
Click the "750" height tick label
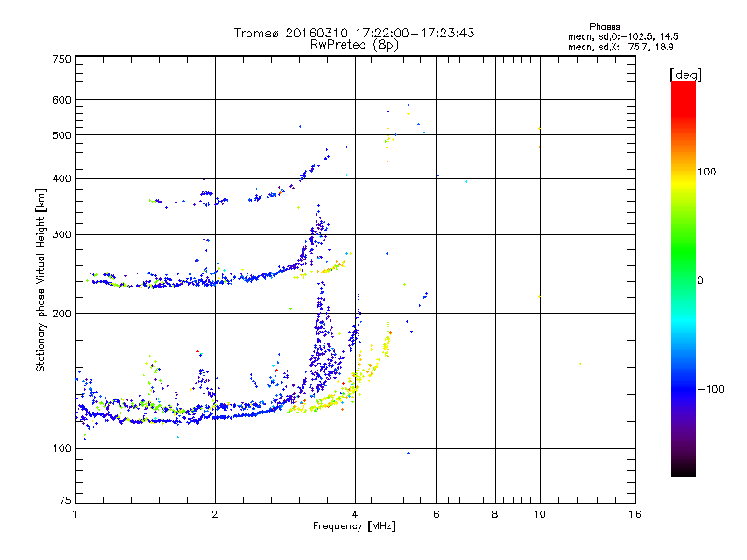[x=62, y=59]
